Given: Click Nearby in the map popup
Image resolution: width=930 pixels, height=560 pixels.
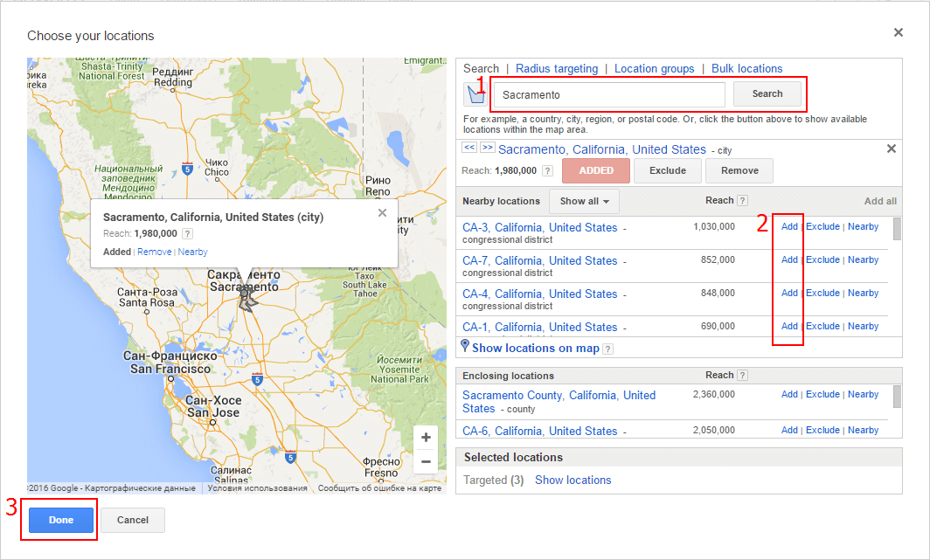Looking at the screenshot, I should [193, 252].
